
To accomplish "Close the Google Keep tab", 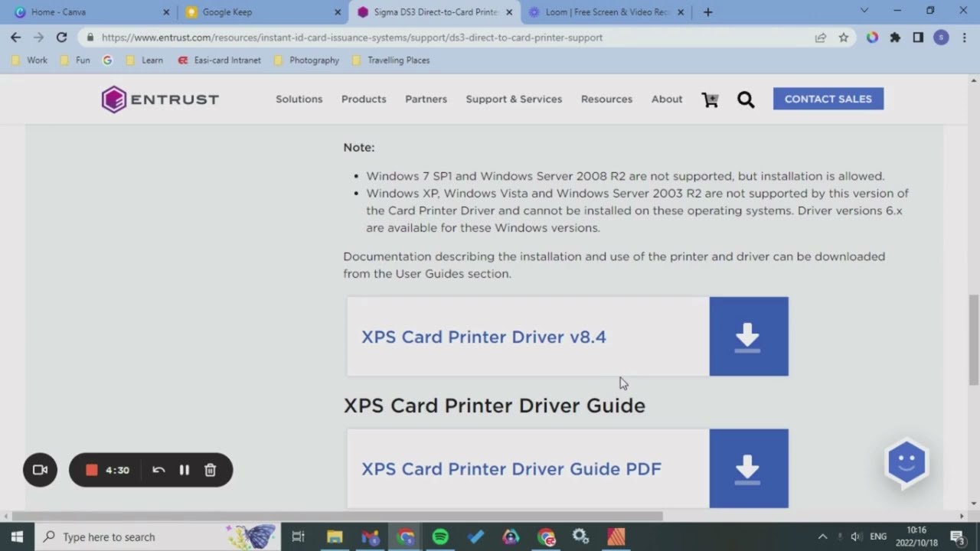I will 338,11.
